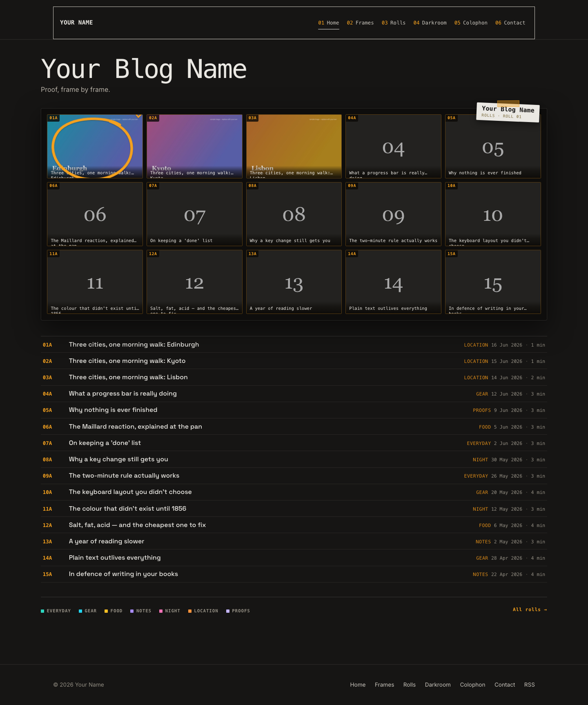Select contact-sheet frame numbered 04
The height and width of the screenshot is (705, 588).
tap(393, 146)
